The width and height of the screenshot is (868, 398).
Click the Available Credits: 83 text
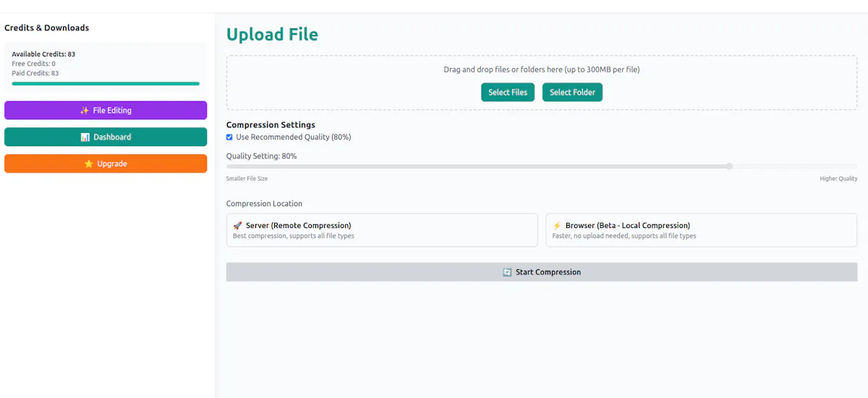(43, 54)
